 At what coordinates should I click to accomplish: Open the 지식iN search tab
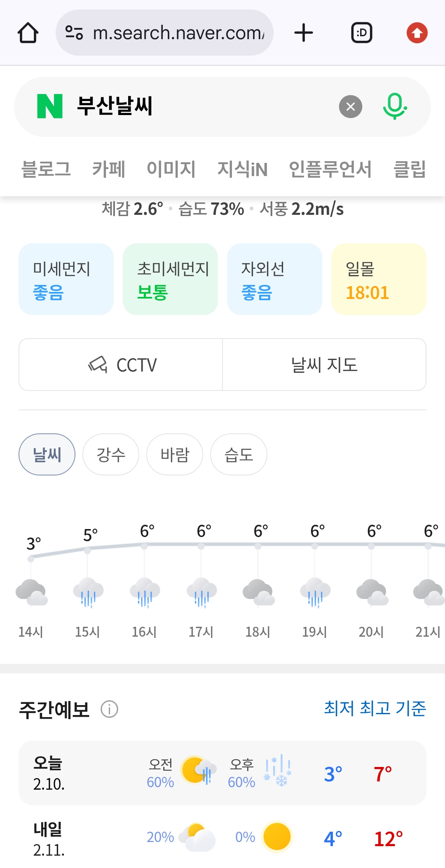point(242,169)
